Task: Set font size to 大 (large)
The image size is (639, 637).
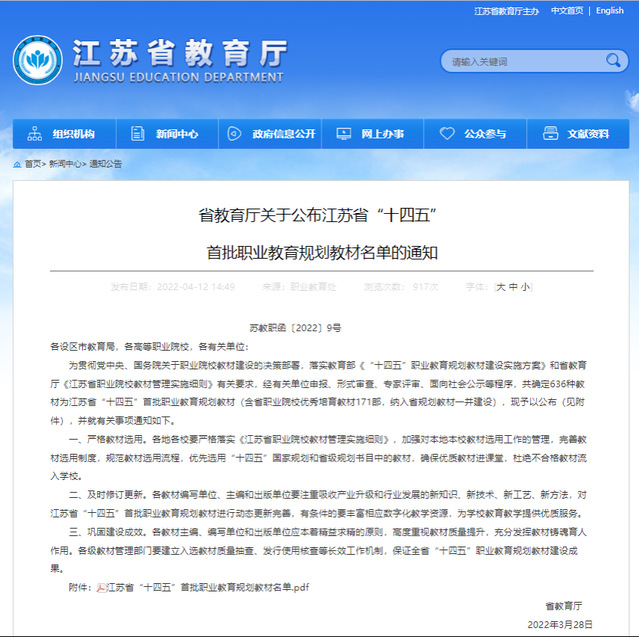Action: click(x=502, y=287)
